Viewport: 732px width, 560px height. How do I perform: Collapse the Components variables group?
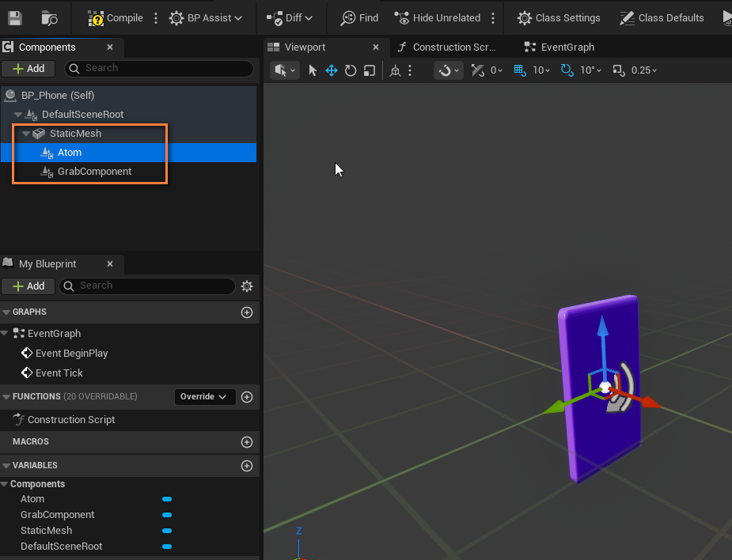point(5,484)
